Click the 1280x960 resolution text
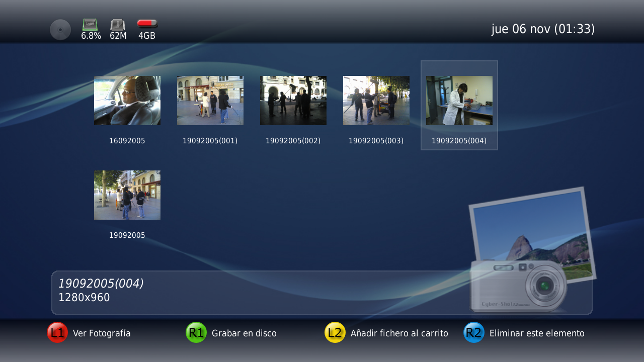644x362 pixels. [84, 298]
